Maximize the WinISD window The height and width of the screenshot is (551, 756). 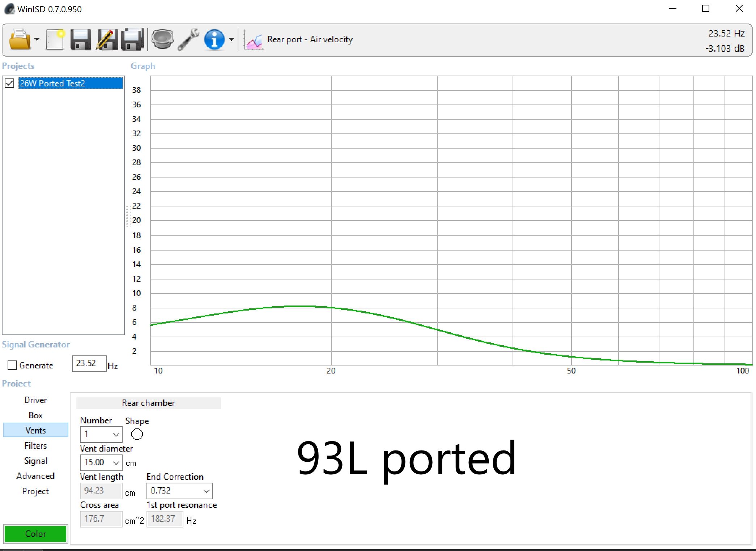(706, 9)
